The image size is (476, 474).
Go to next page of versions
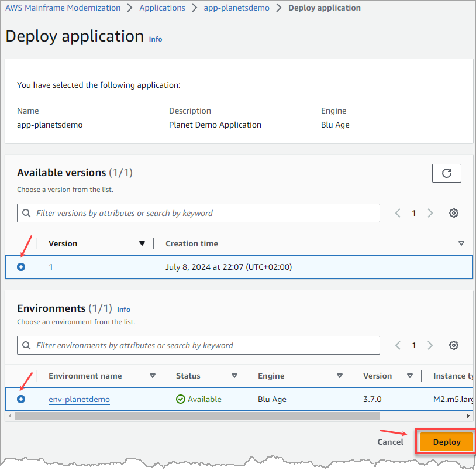430,213
